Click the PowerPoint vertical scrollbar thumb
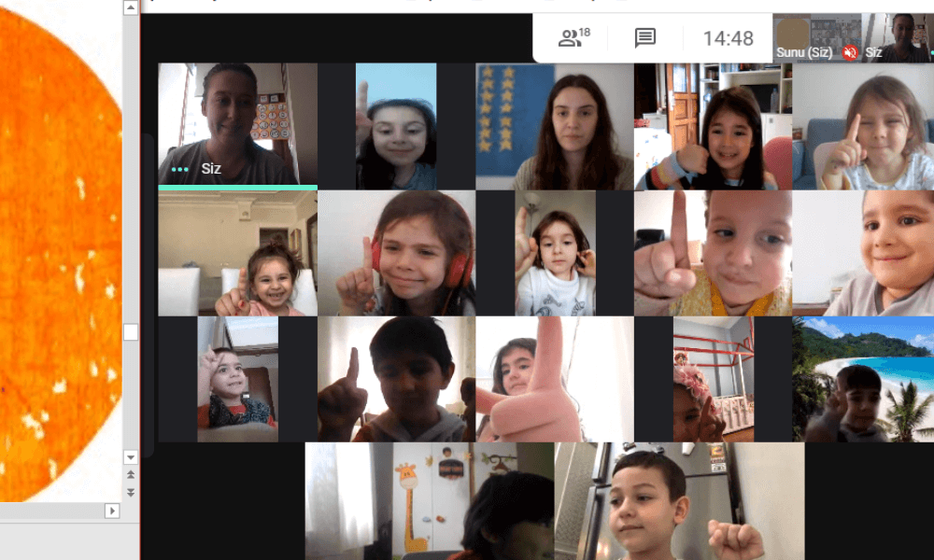Screen dimensions: 934x560 (x=131, y=332)
